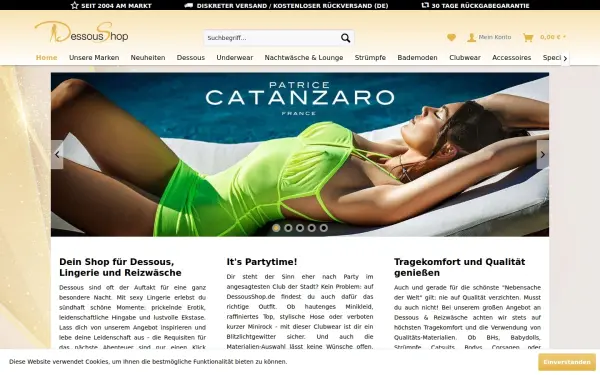
Task: Click the star icon in top bar
Action: [x=75, y=5]
